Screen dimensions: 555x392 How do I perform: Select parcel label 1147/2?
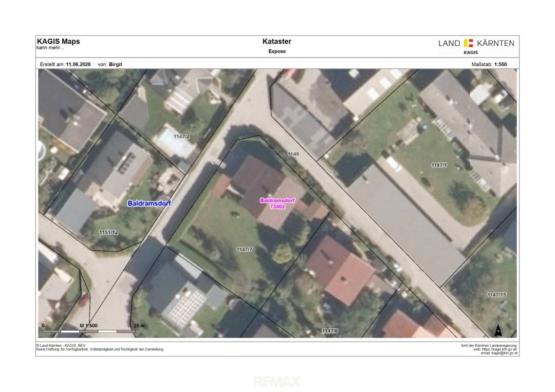[x=181, y=137]
